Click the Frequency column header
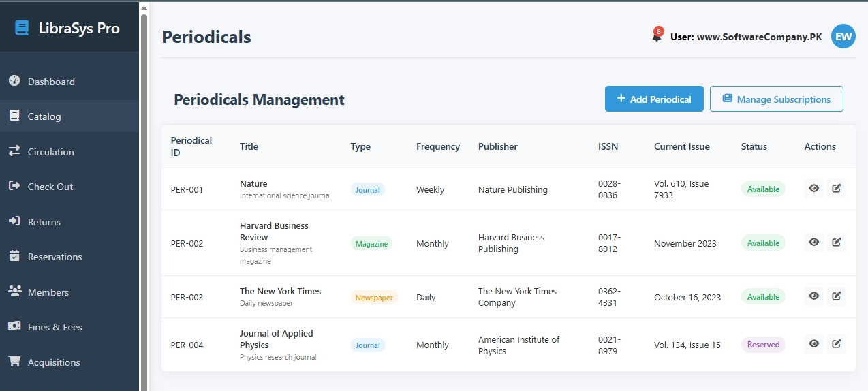Screen dimensions: 868x391 pos(438,146)
